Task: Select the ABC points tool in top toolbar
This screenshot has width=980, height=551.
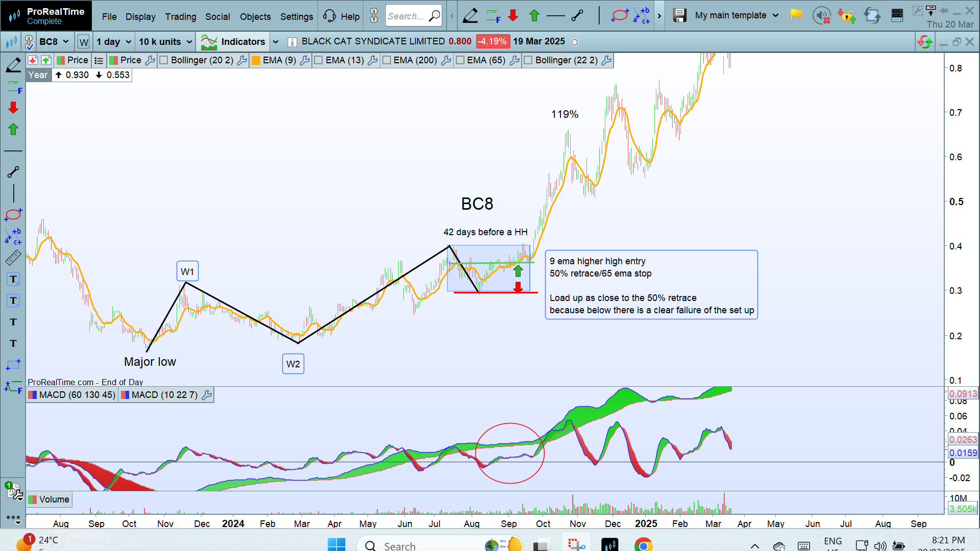Action: pos(642,16)
